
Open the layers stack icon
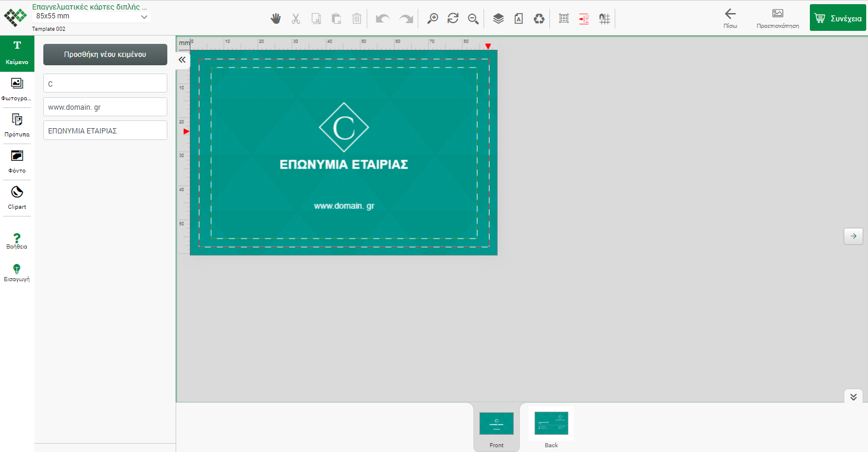tap(498, 18)
